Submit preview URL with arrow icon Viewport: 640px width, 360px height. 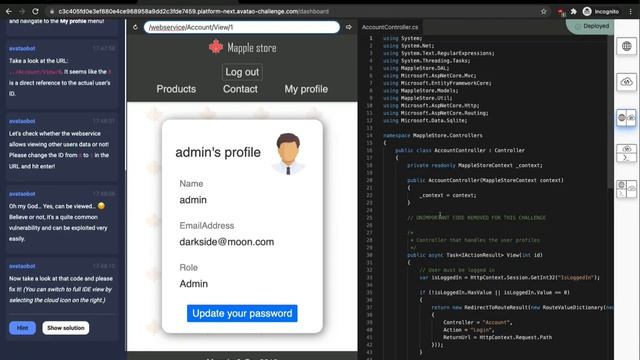tap(349, 27)
